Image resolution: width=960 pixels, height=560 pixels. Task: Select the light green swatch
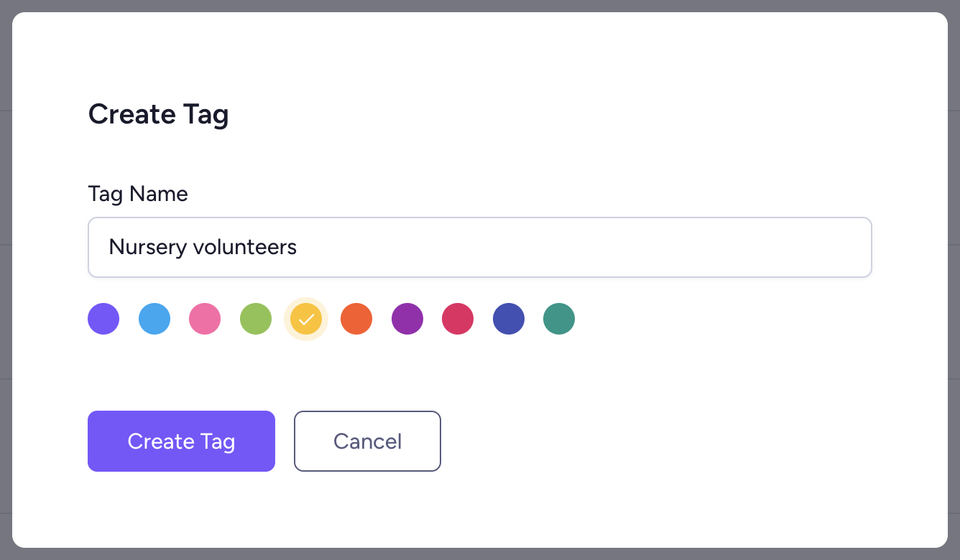click(256, 319)
